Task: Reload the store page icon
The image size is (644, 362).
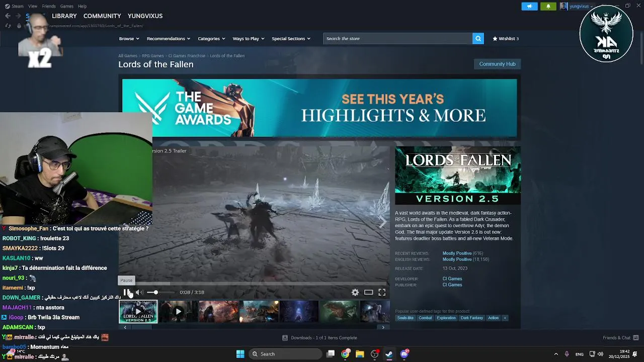Action: pos(8,26)
